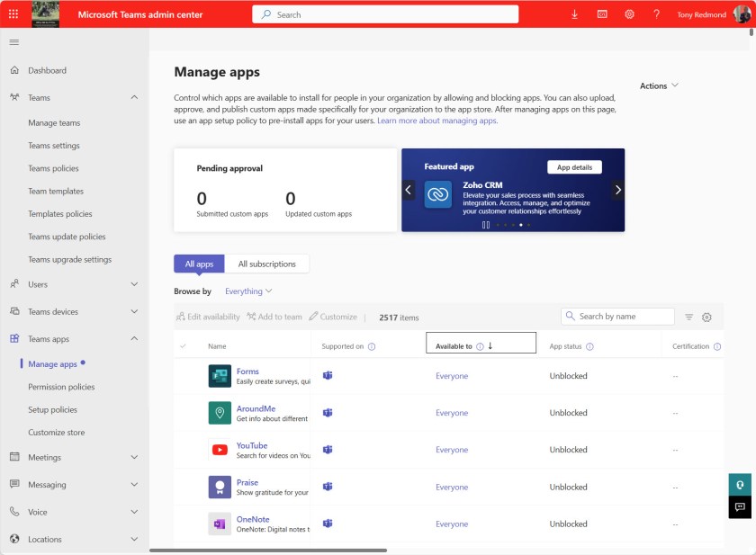Click the AroundMe app icon
The height and width of the screenshot is (555, 756).
pyautogui.click(x=220, y=413)
